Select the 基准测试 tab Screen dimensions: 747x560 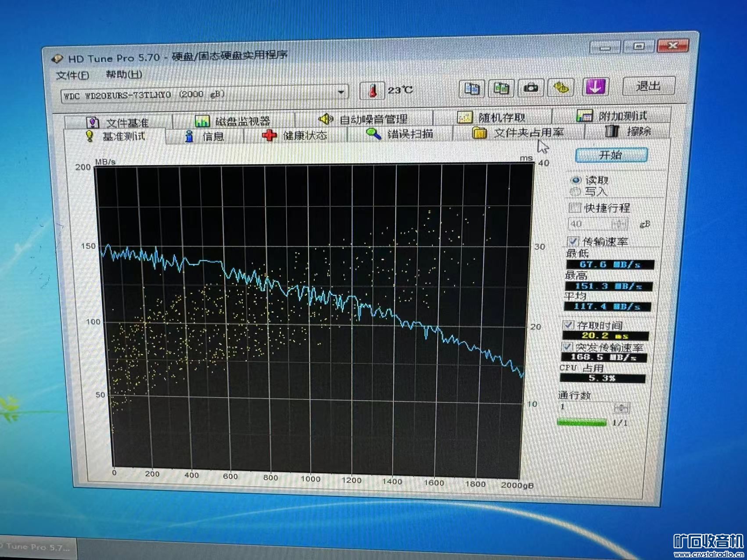click(x=115, y=136)
